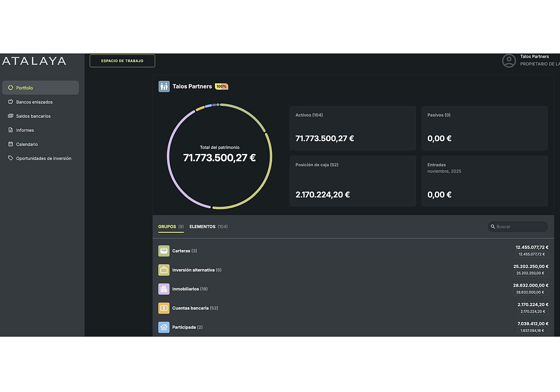Click the Talos Partners family icon
The height and width of the screenshot is (392, 560).
[164, 86]
